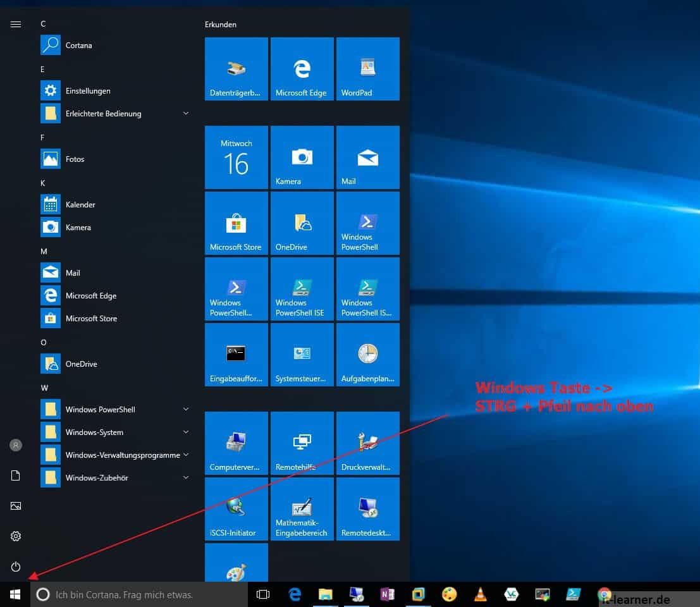700x607 pixels.
Task: Click the Power icon in the Start sidebar
Action: tap(15, 567)
